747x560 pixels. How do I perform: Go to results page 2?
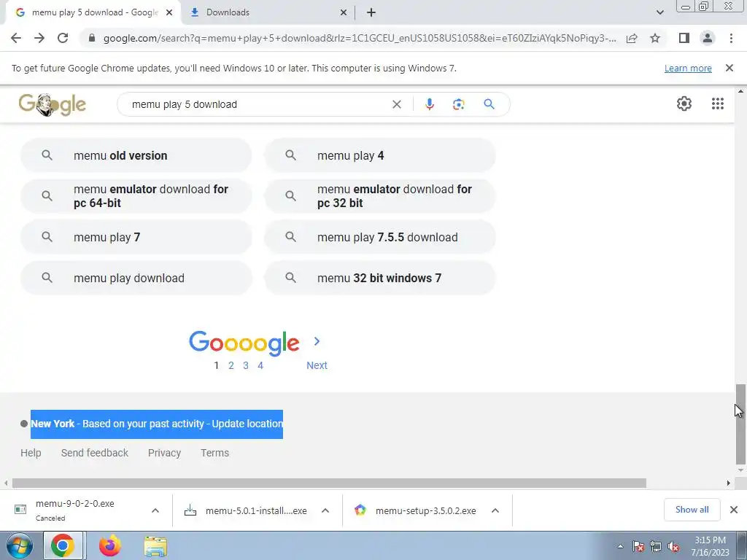231,365
